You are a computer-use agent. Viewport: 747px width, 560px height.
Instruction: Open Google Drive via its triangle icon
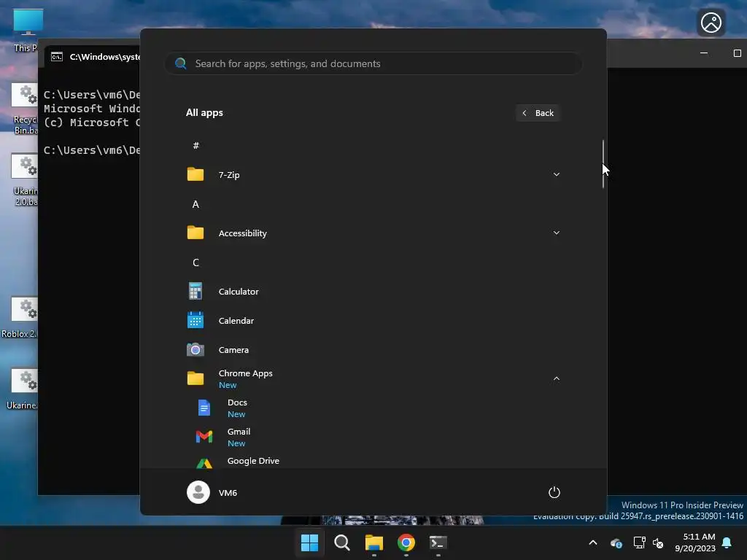pos(204,463)
